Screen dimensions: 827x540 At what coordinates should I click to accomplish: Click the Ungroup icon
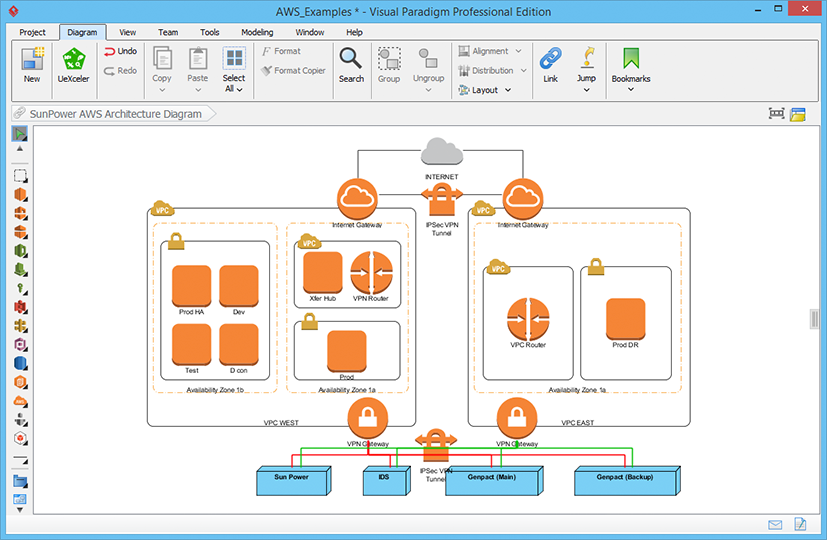(x=428, y=59)
